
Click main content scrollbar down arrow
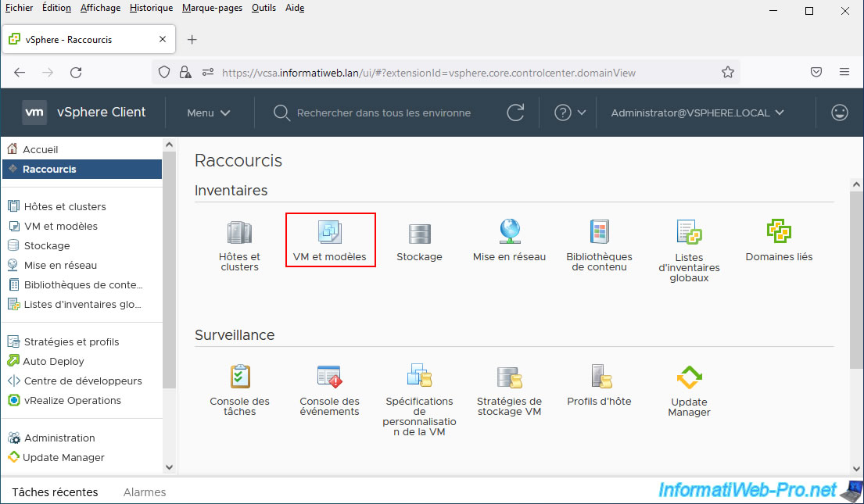856,469
